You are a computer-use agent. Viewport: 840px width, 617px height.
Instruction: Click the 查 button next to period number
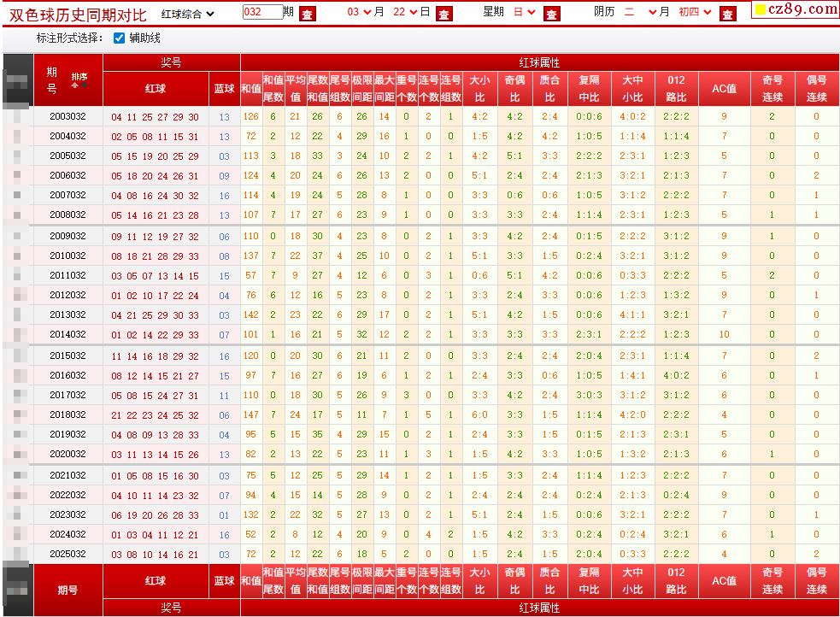tap(308, 14)
